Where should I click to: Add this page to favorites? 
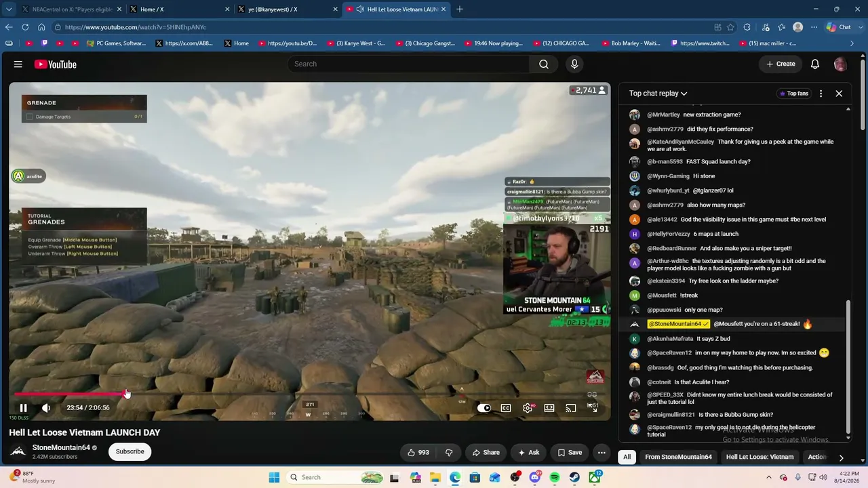click(730, 27)
